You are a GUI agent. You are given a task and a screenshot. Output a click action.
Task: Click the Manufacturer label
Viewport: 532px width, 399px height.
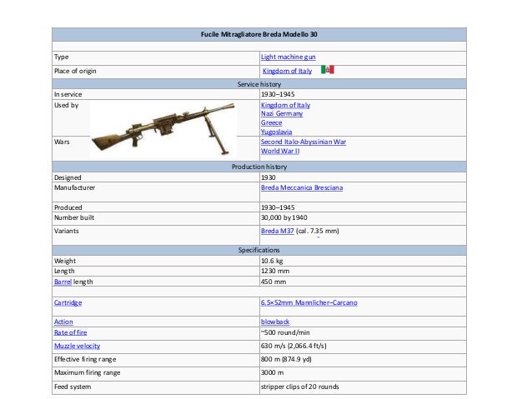click(x=74, y=187)
